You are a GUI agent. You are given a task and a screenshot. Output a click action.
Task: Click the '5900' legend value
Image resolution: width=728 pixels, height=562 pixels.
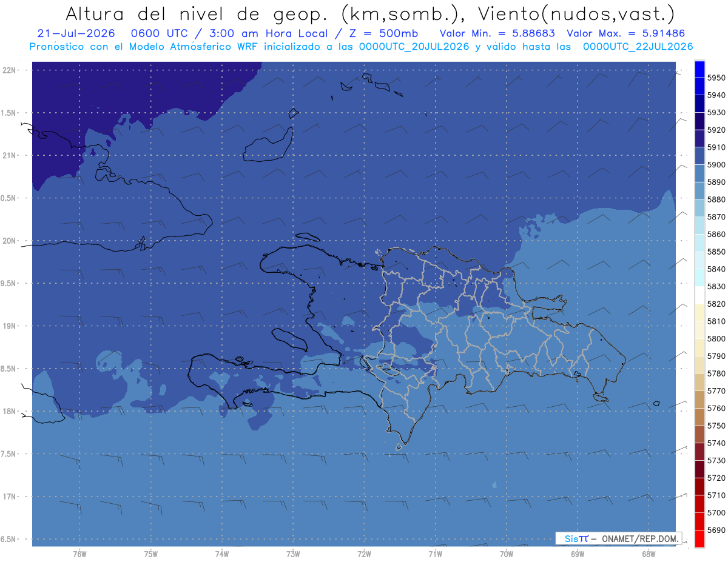(716, 165)
